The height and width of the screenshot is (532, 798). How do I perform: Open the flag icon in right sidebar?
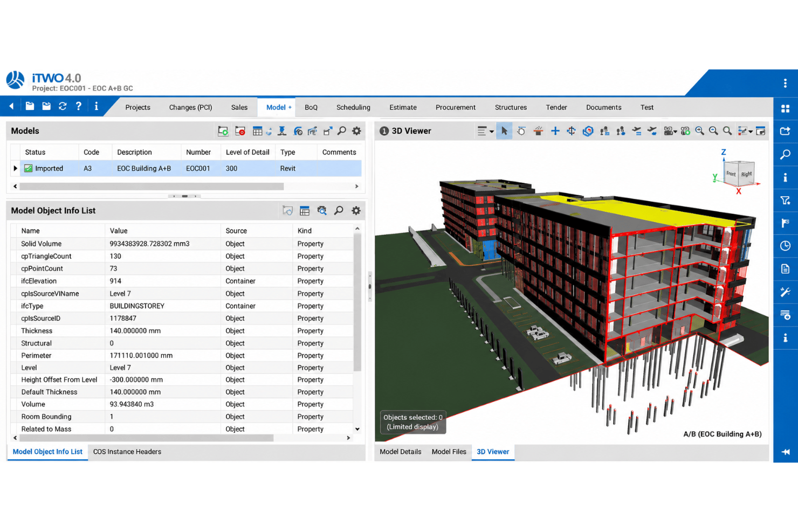click(x=785, y=223)
